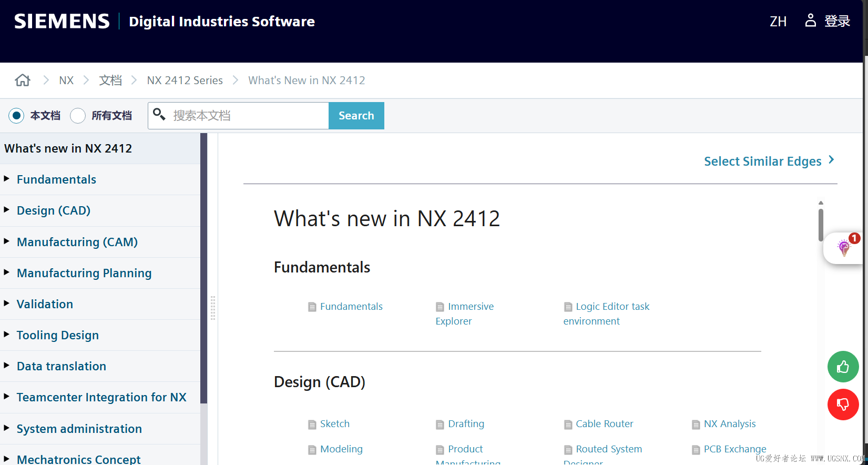Viewport: 868px width, 465px height.
Task: Open the NX Analysis topic link
Action: (730, 424)
